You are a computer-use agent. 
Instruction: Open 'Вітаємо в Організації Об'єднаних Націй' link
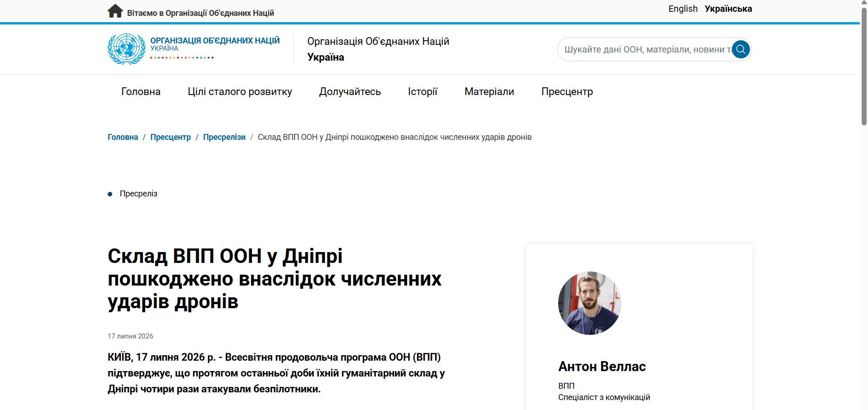pyautogui.click(x=200, y=13)
